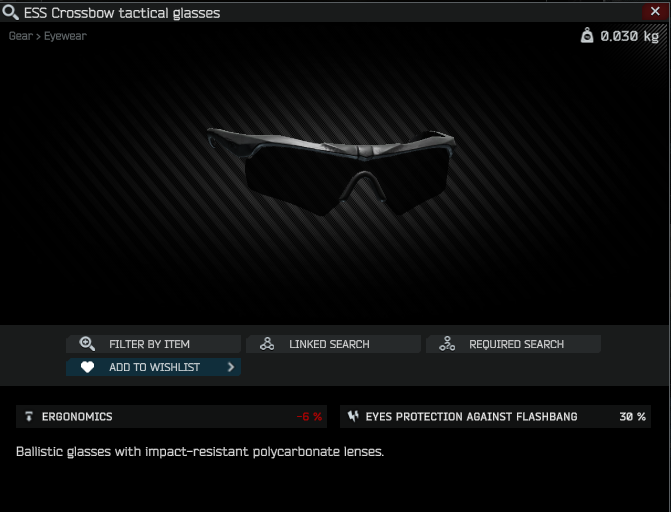Click the tactical glasses 3D preview
The height and width of the screenshot is (512, 671).
(331, 171)
